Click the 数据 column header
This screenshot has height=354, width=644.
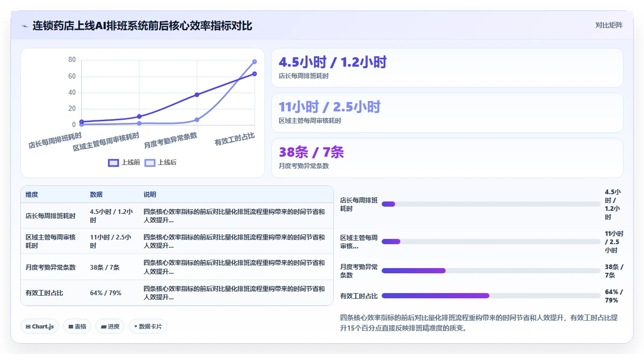(x=96, y=195)
